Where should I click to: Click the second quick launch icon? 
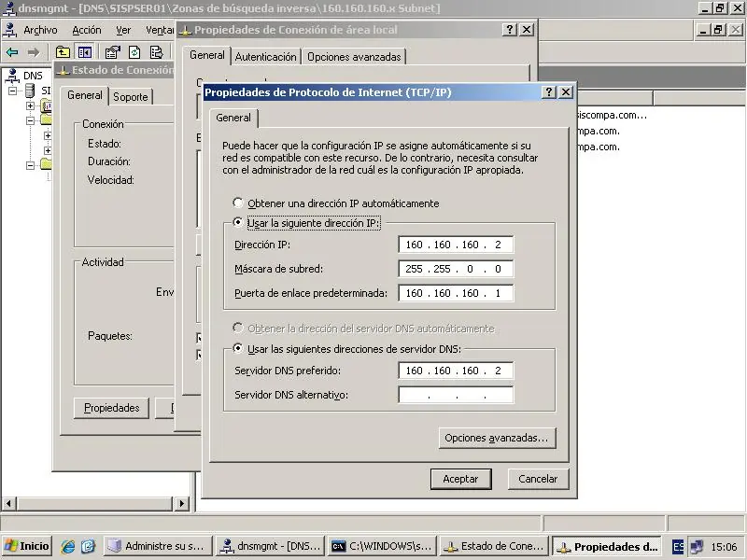click(x=89, y=546)
